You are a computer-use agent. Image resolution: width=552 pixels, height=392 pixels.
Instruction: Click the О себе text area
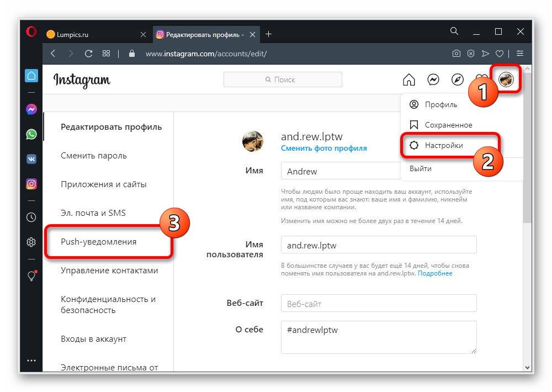(x=379, y=337)
